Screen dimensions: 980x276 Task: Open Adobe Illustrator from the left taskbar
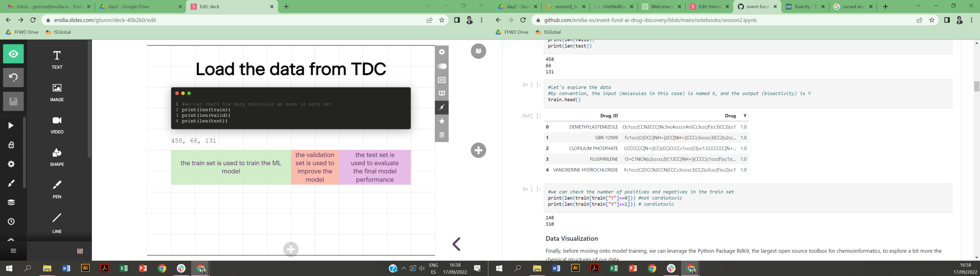pos(85,268)
